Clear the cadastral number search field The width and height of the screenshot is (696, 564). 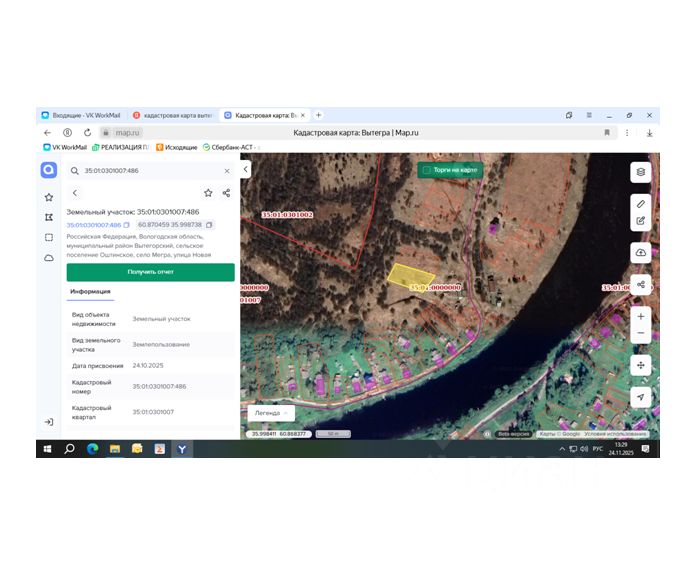(226, 171)
